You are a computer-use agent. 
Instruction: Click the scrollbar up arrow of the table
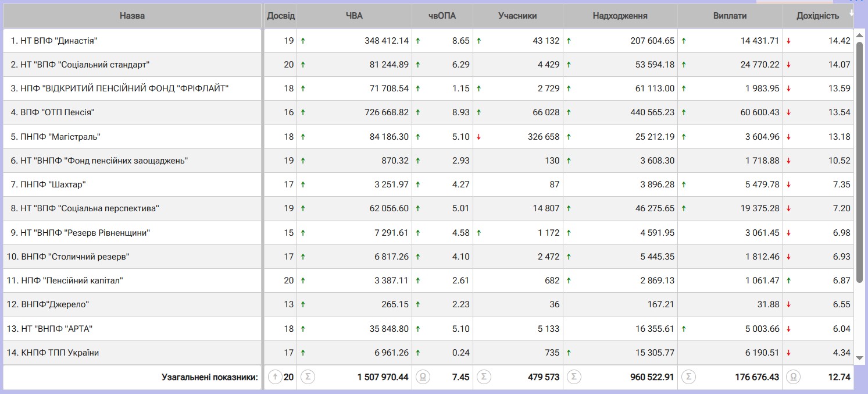[859, 34]
